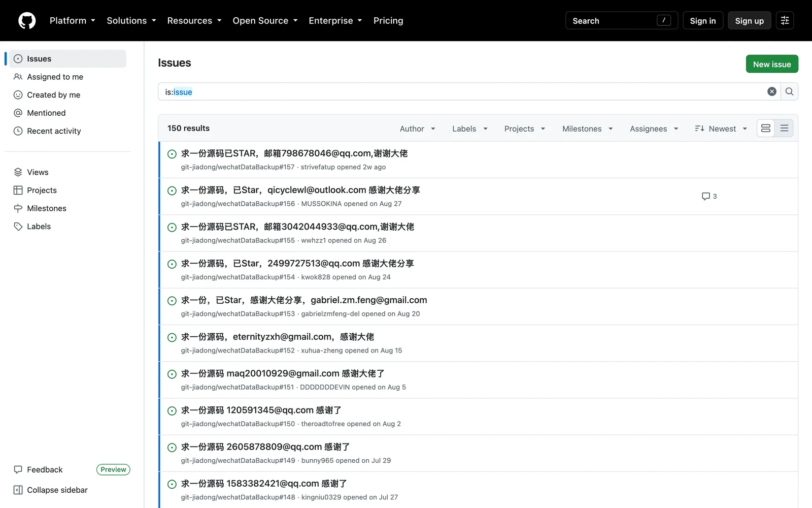Image resolution: width=812 pixels, height=508 pixels.
Task: Expand the Projects filter dropdown
Action: tap(525, 129)
